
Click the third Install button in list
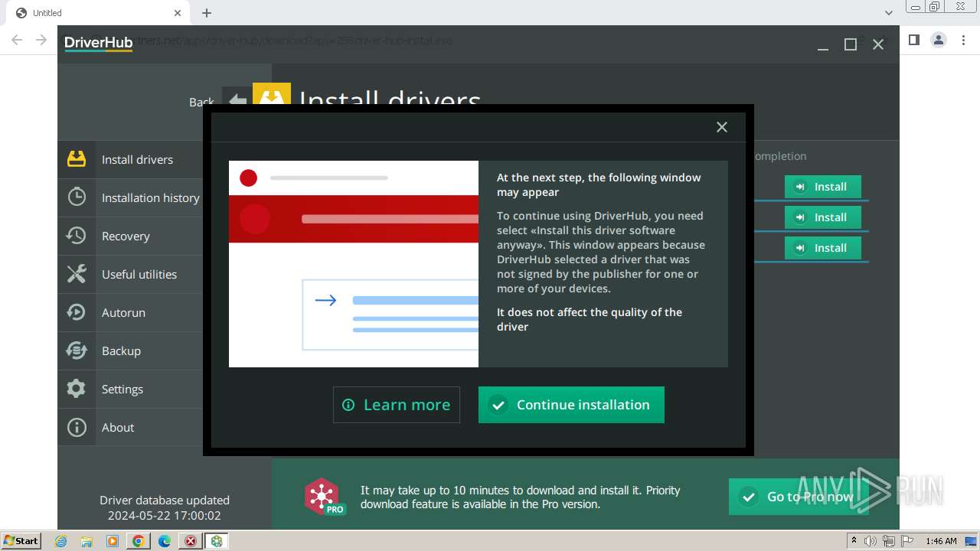[x=822, y=248]
